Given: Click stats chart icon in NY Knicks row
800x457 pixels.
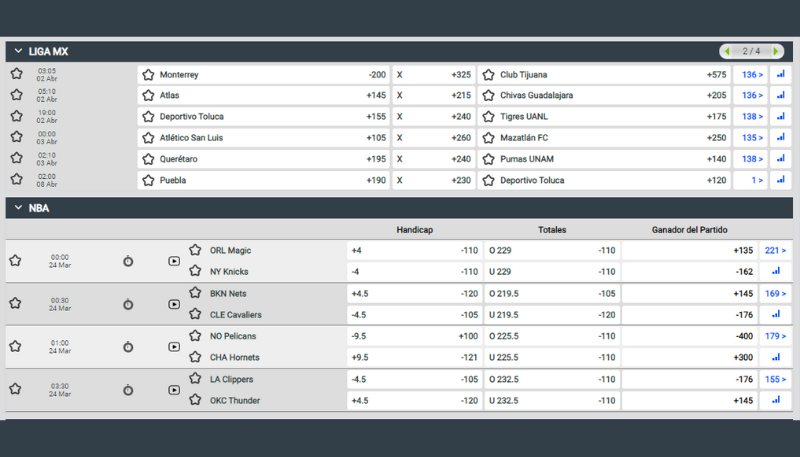Looking at the screenshot, I should coord(774,272).
